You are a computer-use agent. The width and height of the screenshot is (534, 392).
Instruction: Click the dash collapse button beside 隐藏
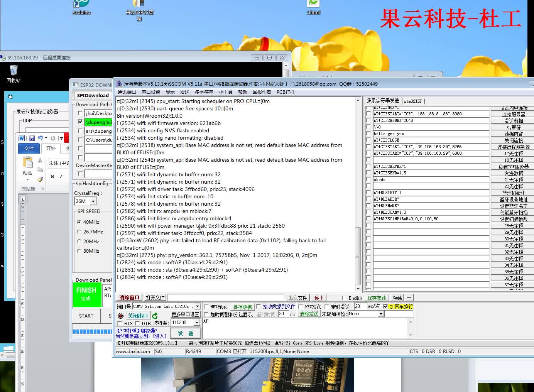(409, 298)
